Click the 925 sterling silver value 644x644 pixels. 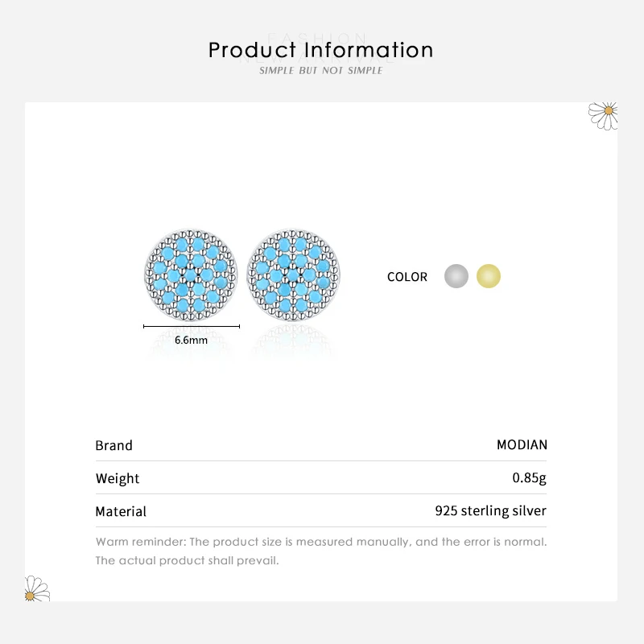pos(490,510)
